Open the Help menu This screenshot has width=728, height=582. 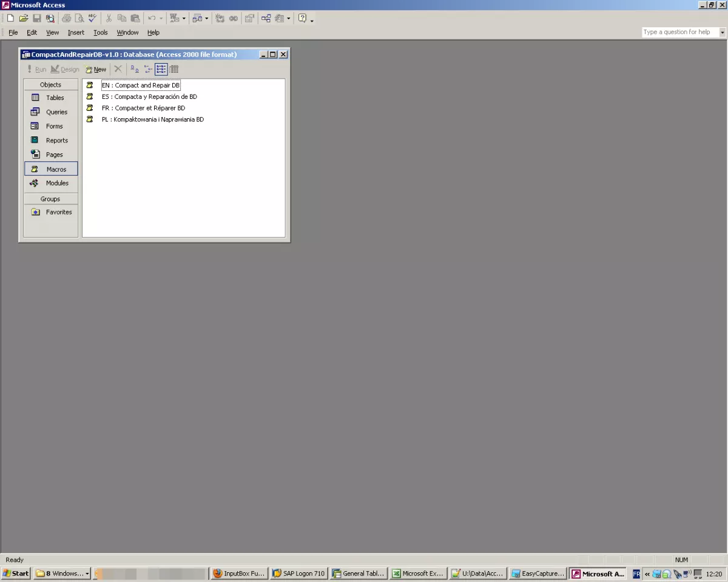153,33
